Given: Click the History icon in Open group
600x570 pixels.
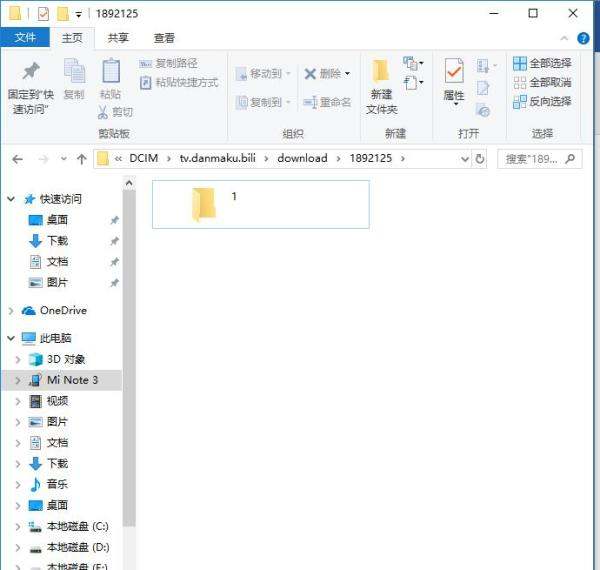Looking at the screenshot, I should click(x=483, y=111).
